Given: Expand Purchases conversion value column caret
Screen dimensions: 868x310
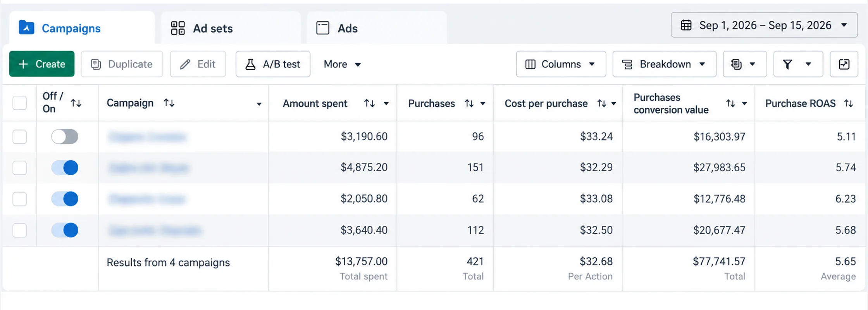Looking at the screenshot, I should [744, 103].
